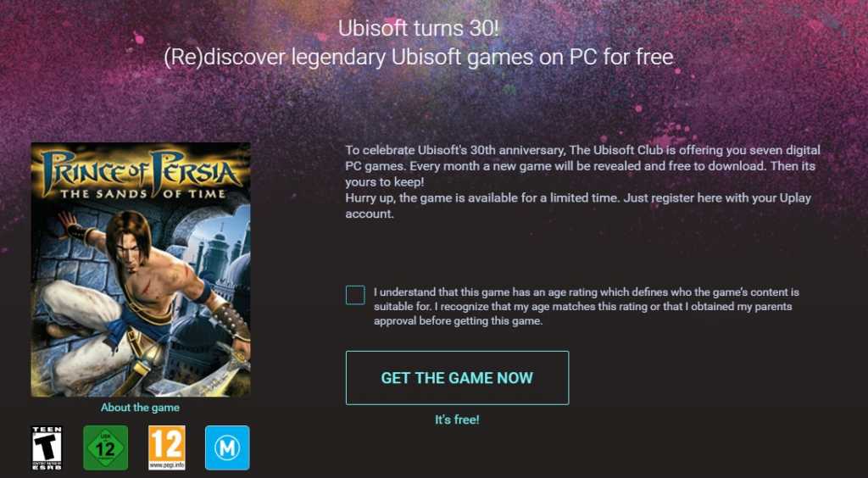Click the (Re)discover legendary Ubisoft games subtitle
The height and width of the screenshot is (478, 868).
point(419,58)
